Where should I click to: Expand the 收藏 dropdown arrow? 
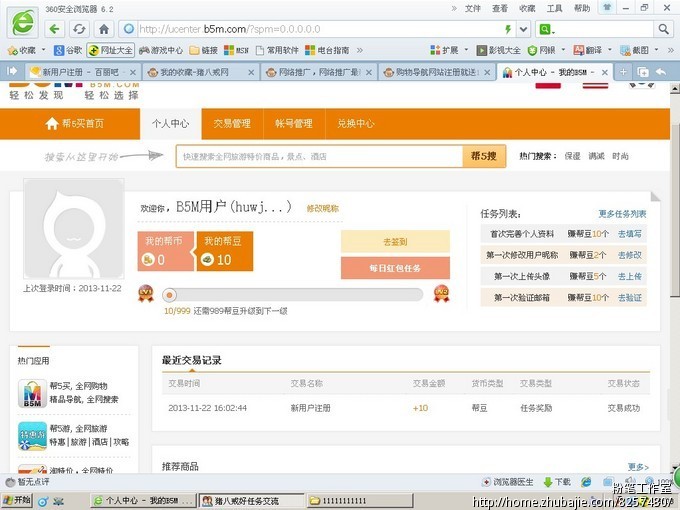pos(43,50)
